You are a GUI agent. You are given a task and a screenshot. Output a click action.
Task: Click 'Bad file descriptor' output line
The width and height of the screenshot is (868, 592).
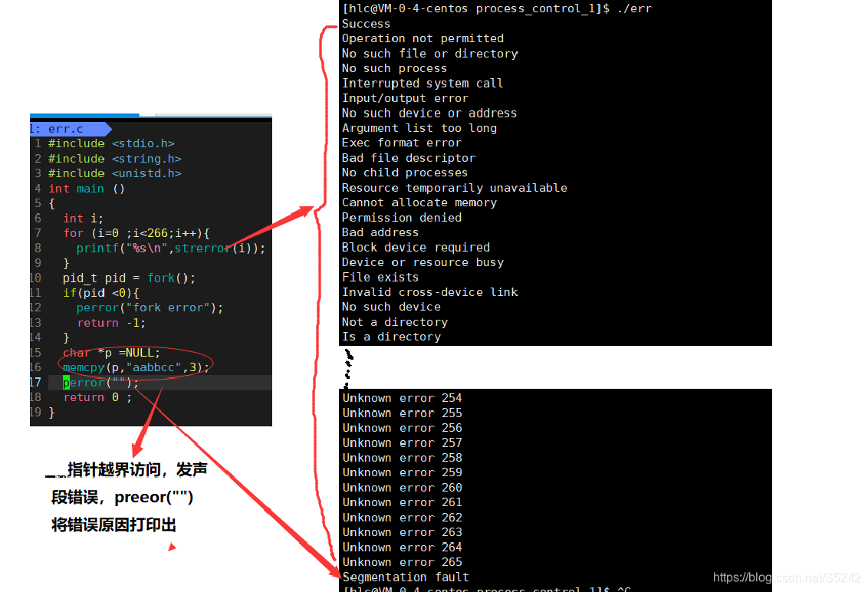[x=409, y=159]
